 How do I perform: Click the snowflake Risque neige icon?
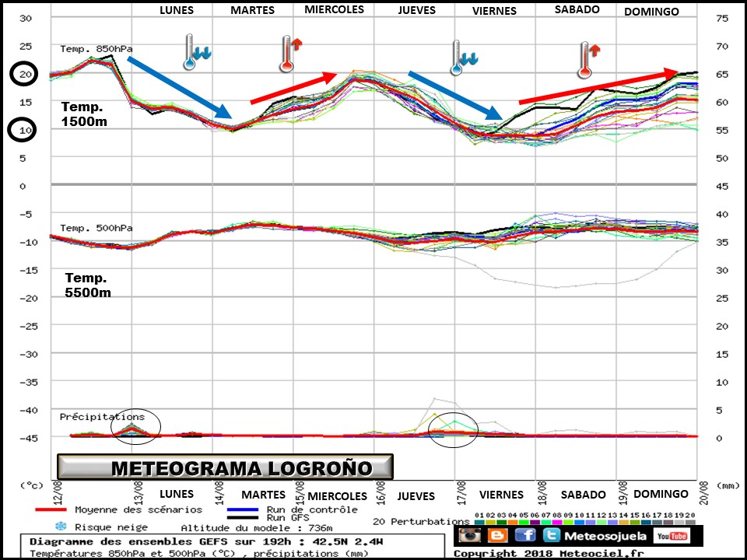(x=61, y=527)
